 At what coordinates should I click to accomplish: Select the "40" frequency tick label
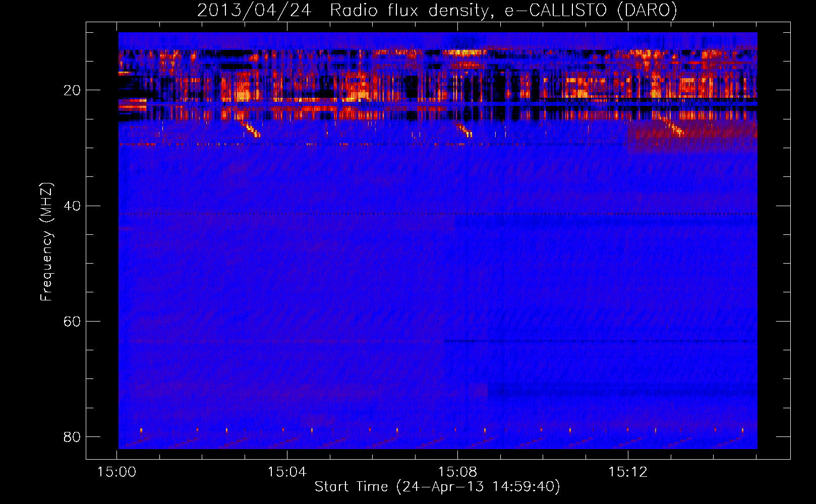(x=72, y=206)
